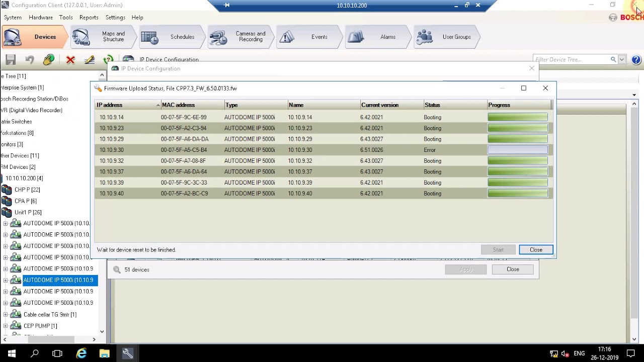The height and width of the screenshot is (362, 644).
Task: Open the System menu
Action: (13, 18)
